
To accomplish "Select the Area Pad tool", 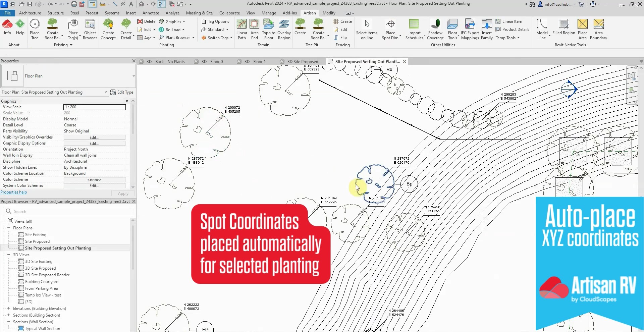I will 255,30.
